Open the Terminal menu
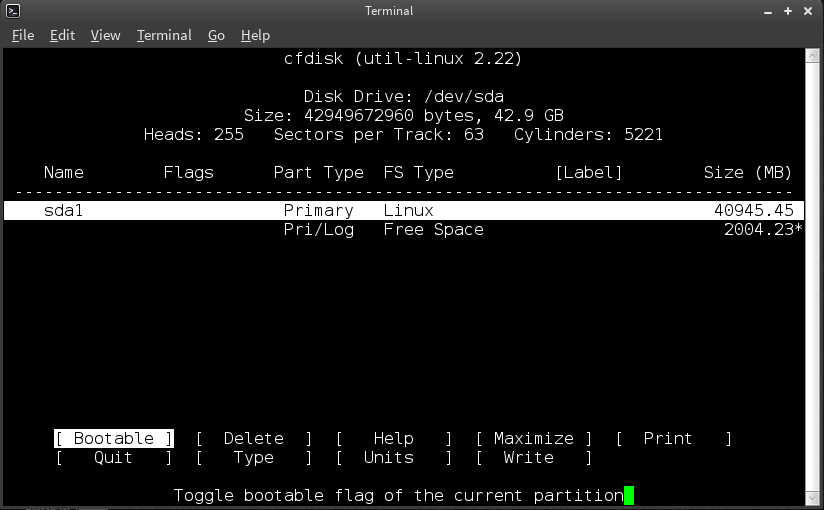 (164, 35)
